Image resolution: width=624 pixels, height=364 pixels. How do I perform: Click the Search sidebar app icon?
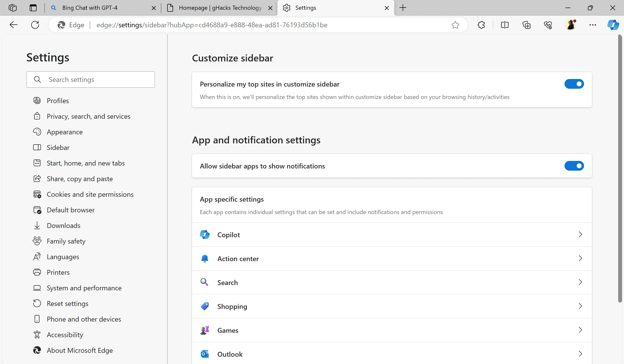click(205, 282)
